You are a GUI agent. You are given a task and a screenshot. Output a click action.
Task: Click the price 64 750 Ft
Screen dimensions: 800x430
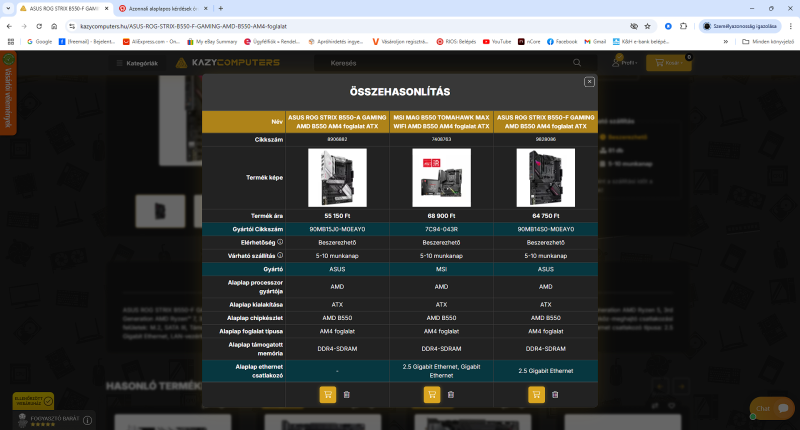(545, 216)
